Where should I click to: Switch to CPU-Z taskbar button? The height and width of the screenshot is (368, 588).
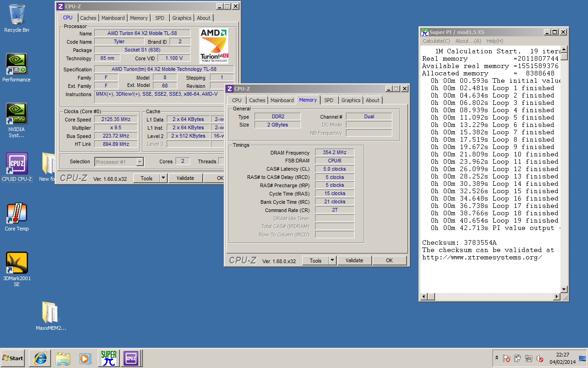[131, 358]
